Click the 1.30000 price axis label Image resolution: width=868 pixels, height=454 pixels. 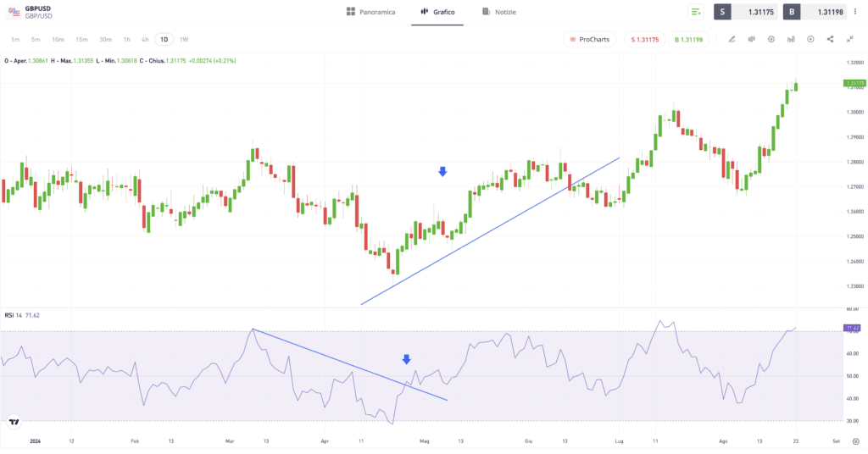855,113
